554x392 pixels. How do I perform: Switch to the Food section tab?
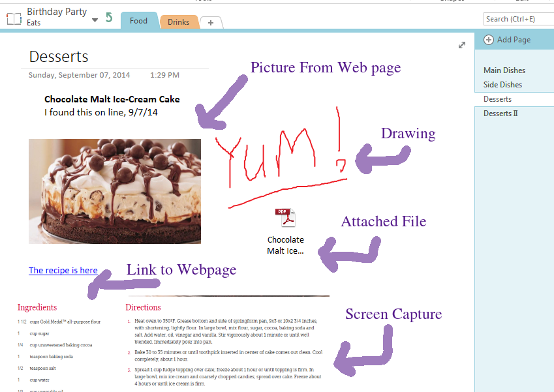pos(138,21)
